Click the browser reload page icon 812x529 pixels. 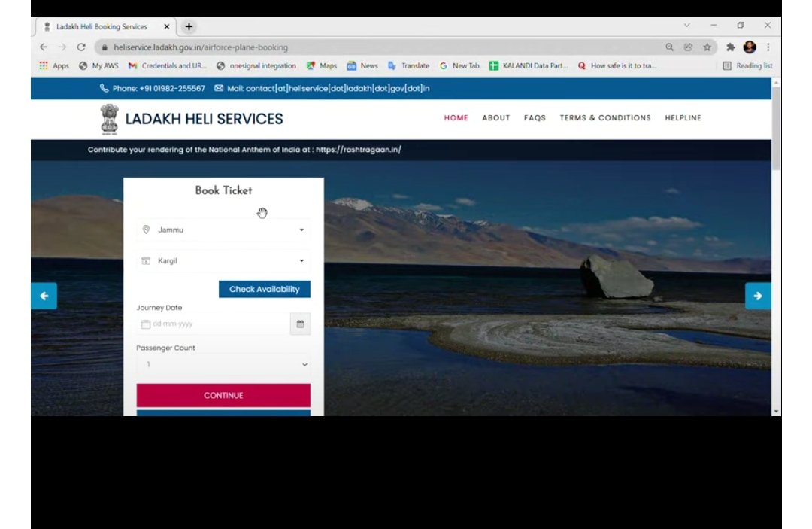click(x=81, y=47)
